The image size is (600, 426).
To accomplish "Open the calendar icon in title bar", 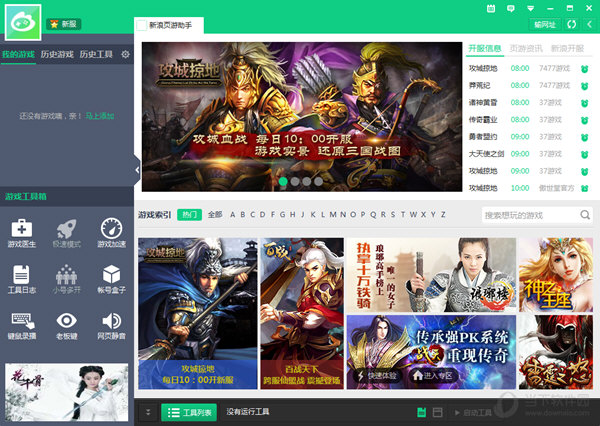I will (491, 8).
